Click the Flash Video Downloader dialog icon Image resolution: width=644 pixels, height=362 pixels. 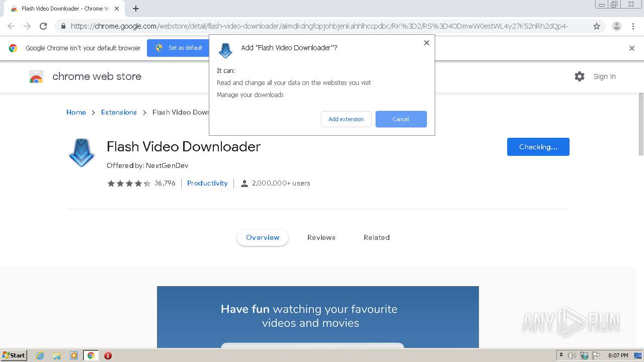pyautogui.click(x=225, y=50)
